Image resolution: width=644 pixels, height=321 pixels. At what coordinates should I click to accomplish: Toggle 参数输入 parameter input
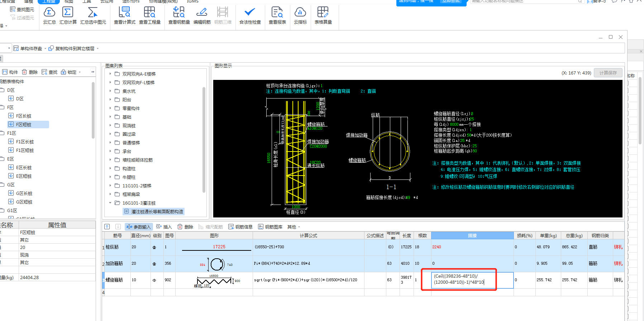(x=139, y=227)
